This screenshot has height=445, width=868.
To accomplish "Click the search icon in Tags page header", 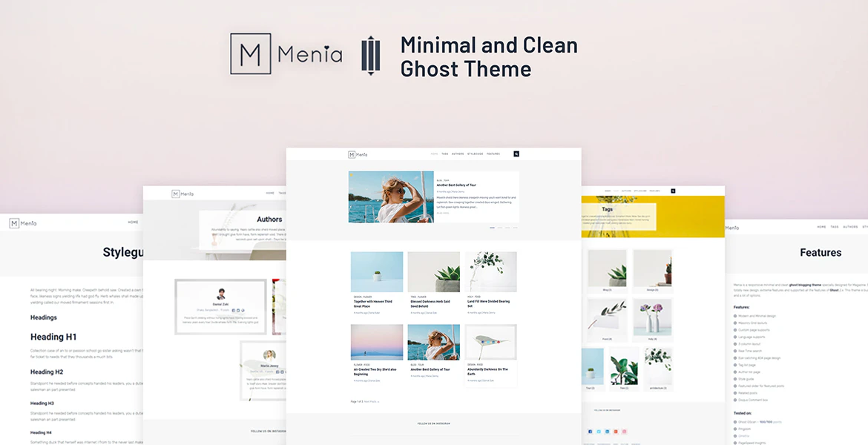I will coord(673,191).
